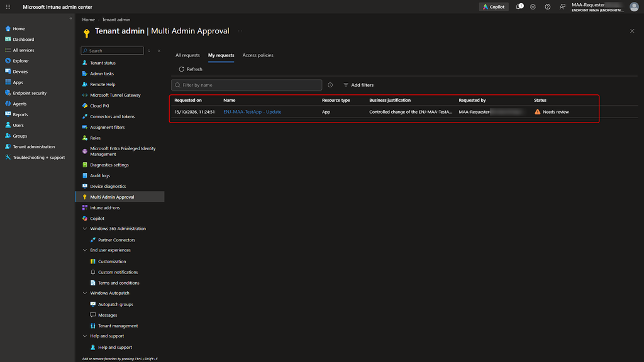This screenshot has height=362, width=644.
Task: Open the settings gear icon
Action: (533, 7)
